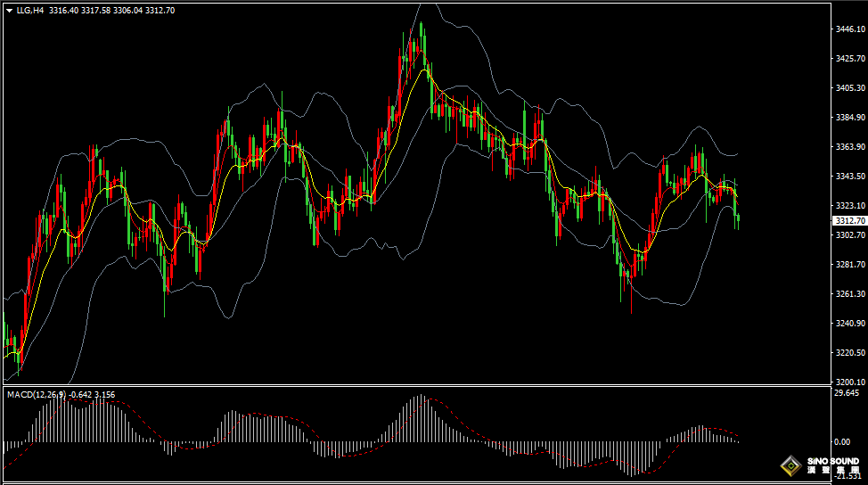Click the SINO SOUND watermark text
Image resolution: width=868 pixels, height=485 pixels.
pos(832,463)
